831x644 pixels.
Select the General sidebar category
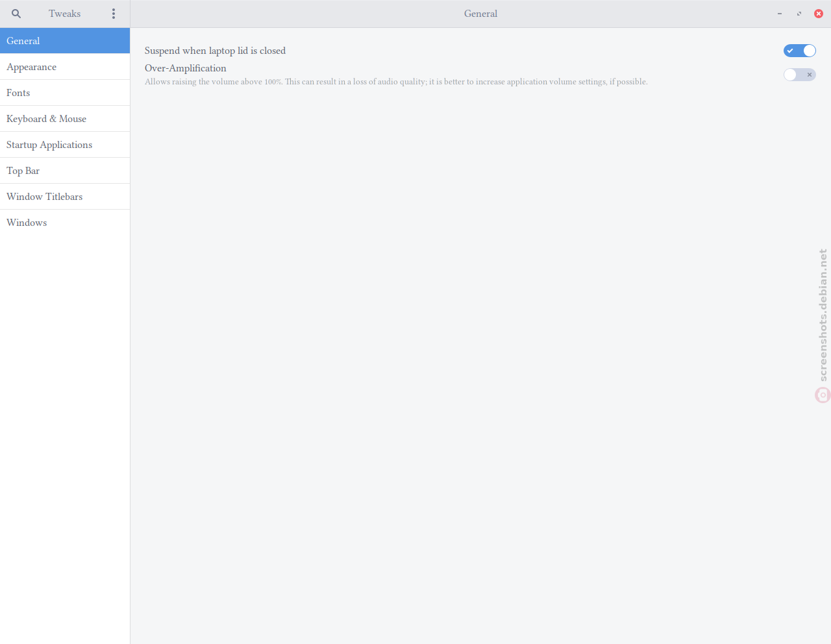click(65, 41)
